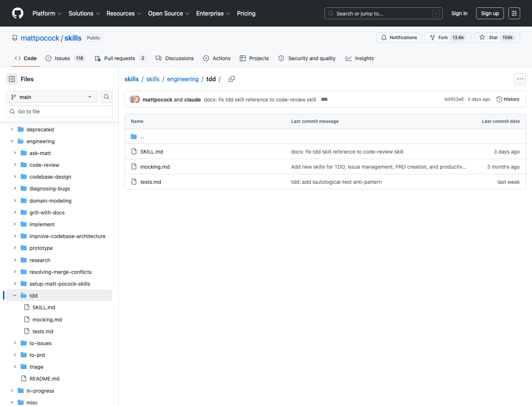This screenshot has width=532, height=406.
Task: Click the Notifications bell button
Action: point(399,38)
